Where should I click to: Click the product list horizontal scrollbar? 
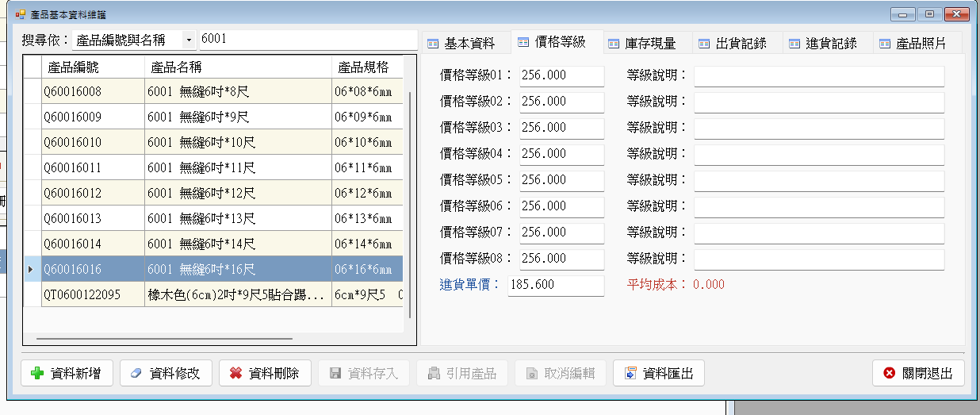click(x=165, y=339)
